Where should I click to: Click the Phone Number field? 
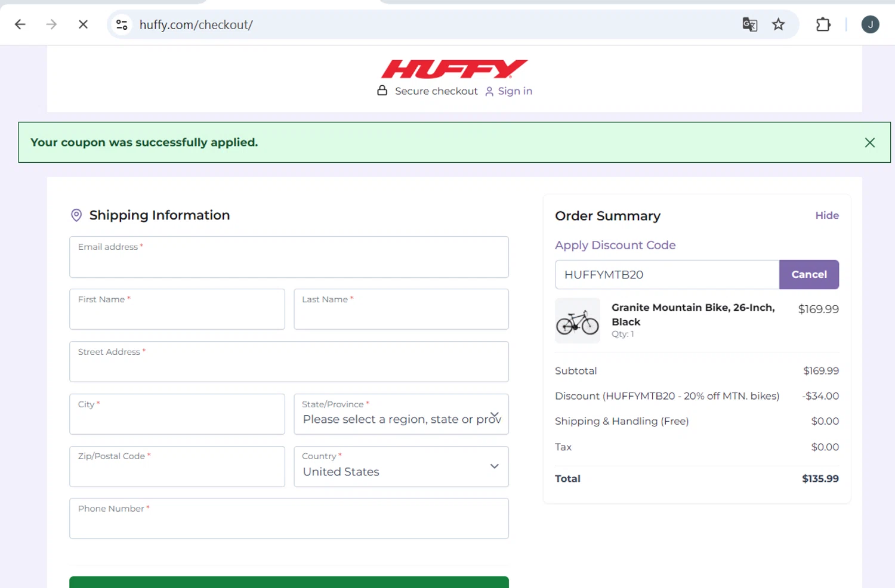coord(289,518)
